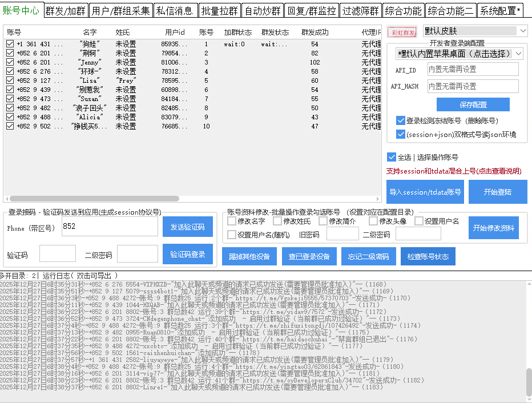Open the 默认皮肤 skin dropdown
Image resolution: width=532 pixels, height=403 pixels.
[x=474, y=31]
